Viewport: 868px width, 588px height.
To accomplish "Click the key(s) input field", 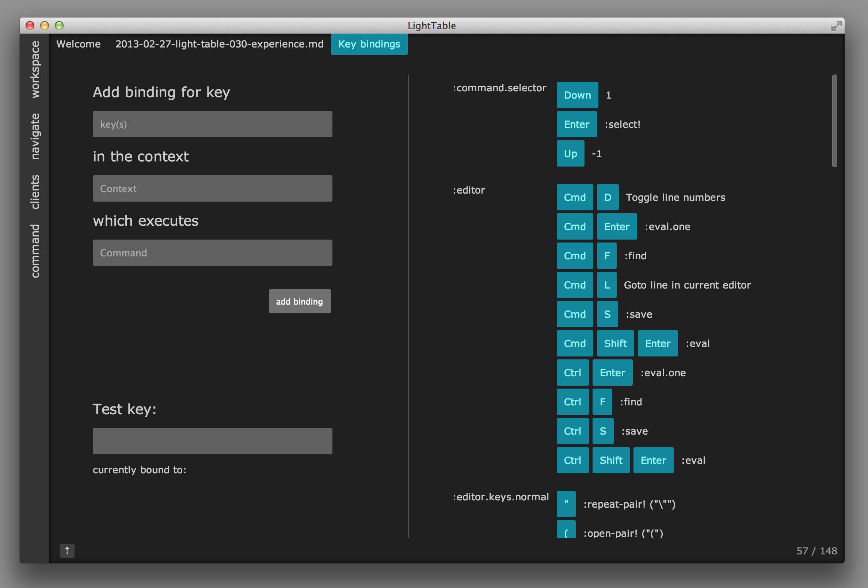I will coord(213,124).
